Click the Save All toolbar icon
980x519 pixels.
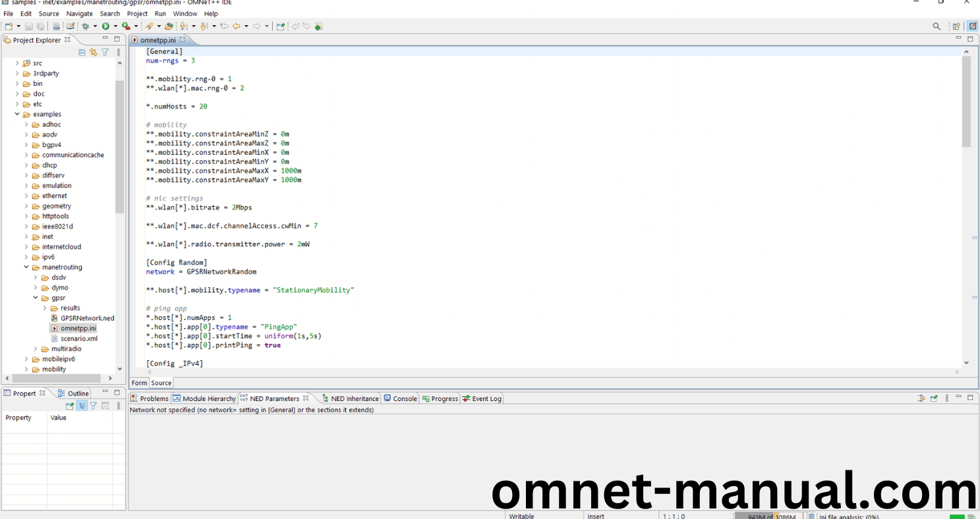pos(40,26)
